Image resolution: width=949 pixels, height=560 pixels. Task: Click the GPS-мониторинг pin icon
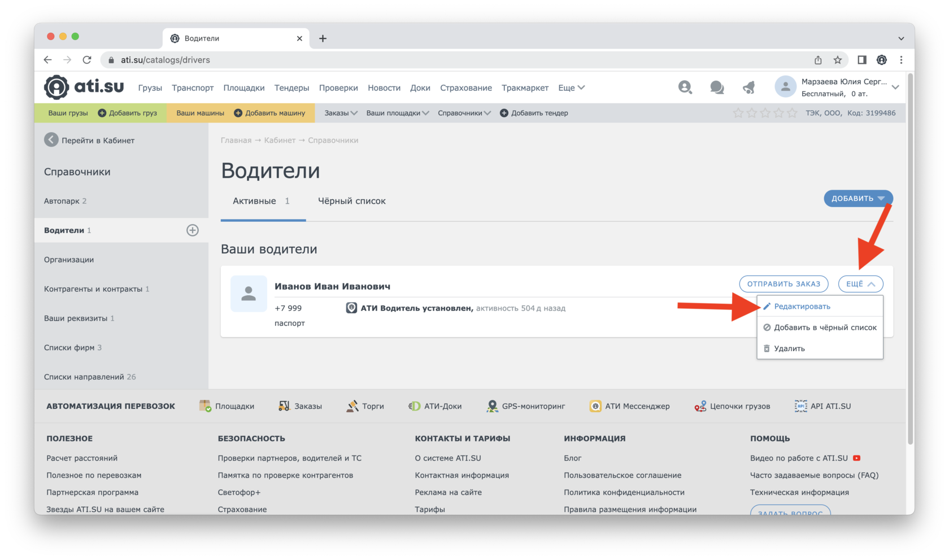tap(492, 406)
